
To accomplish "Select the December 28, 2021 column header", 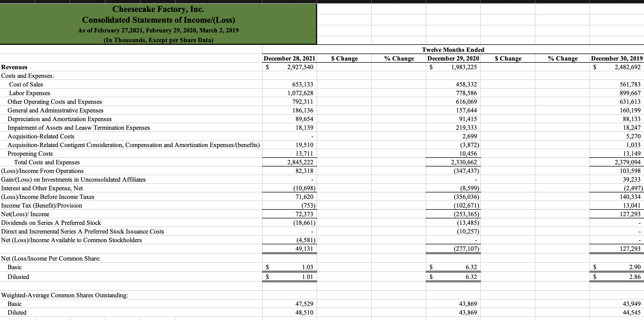I will pyautogui.click(x=289, y=58).
